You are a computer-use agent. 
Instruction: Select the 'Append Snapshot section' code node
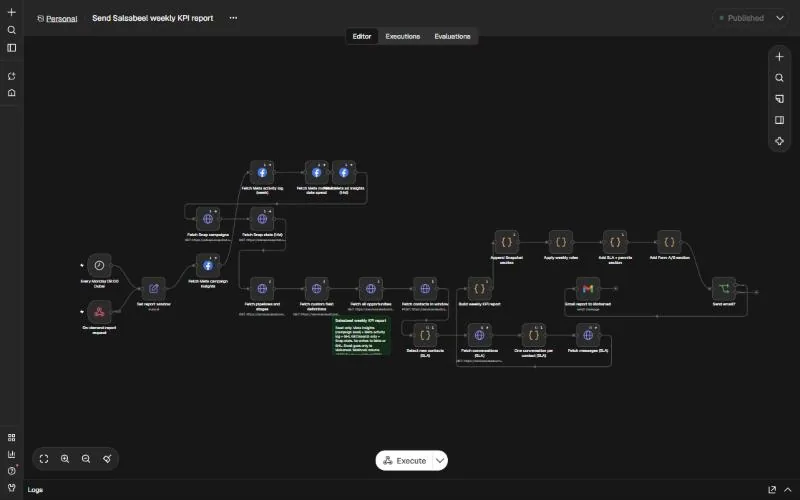pyautogui.click(x=506, y=242)
